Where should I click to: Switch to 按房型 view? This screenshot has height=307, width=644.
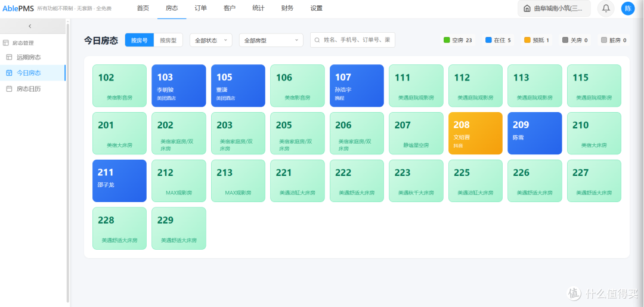click(168, 40)
